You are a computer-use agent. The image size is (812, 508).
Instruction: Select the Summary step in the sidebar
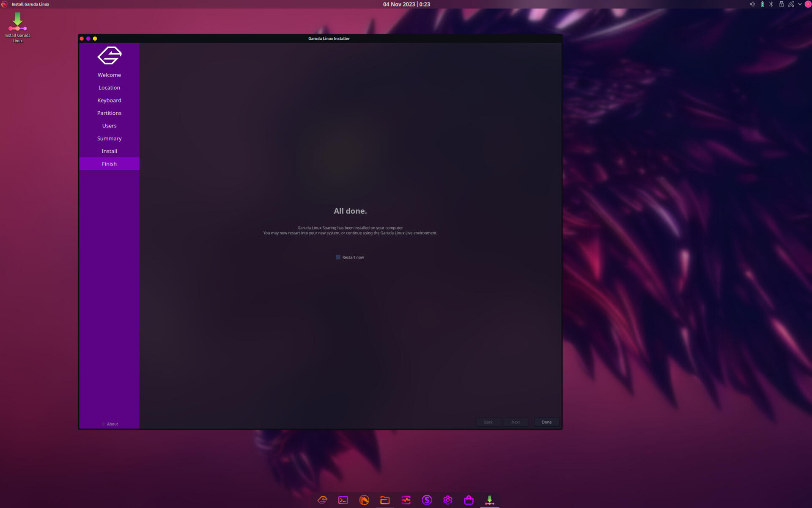tap(109, 138)
